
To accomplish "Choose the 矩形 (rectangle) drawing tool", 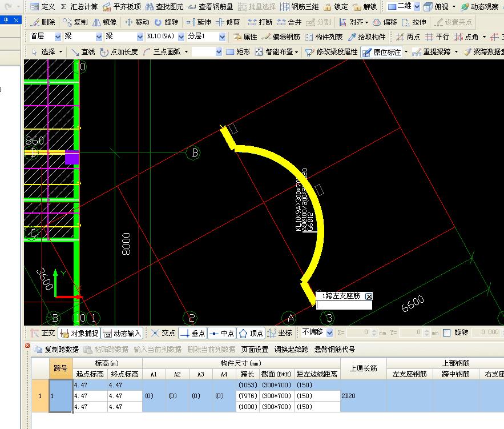I will point(237,52).
